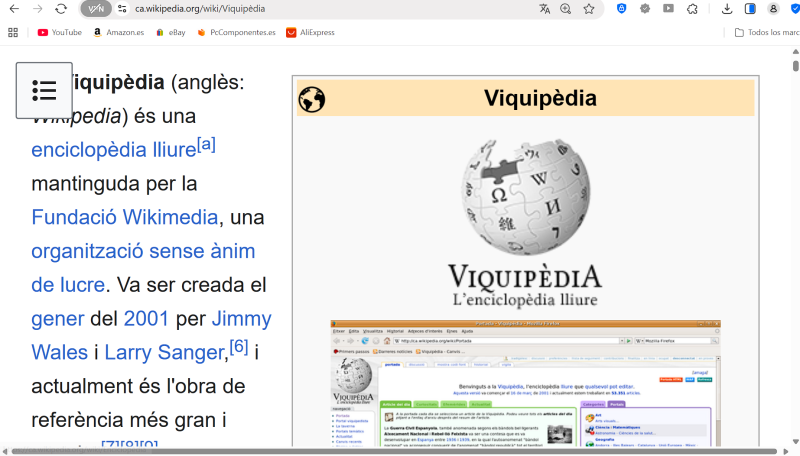Open the extensions puzzle icon
The width and height of the screenshot is (800, 456).
pos(692,9)
